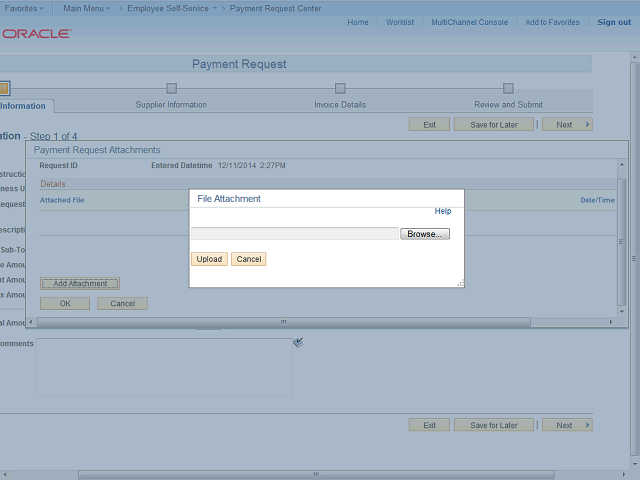Click the spell check icon beside Comments
This screenshot has height=480, width=640.
pos(298,342)
